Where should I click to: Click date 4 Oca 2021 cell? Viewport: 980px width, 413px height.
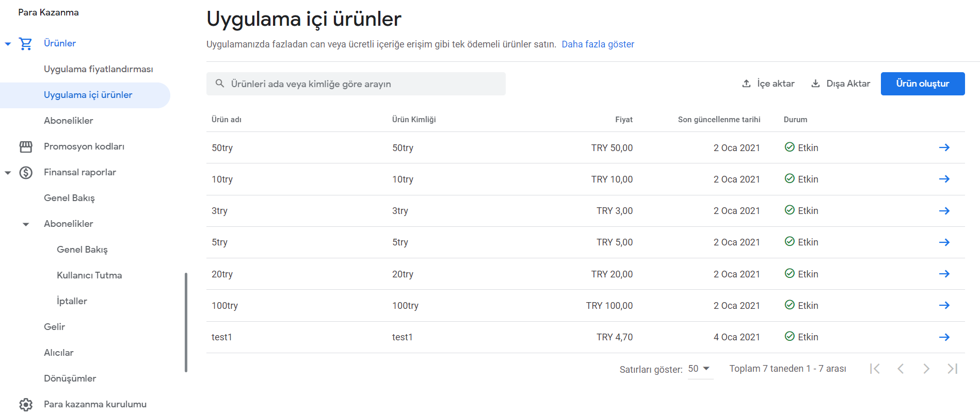tap(736, 337)
